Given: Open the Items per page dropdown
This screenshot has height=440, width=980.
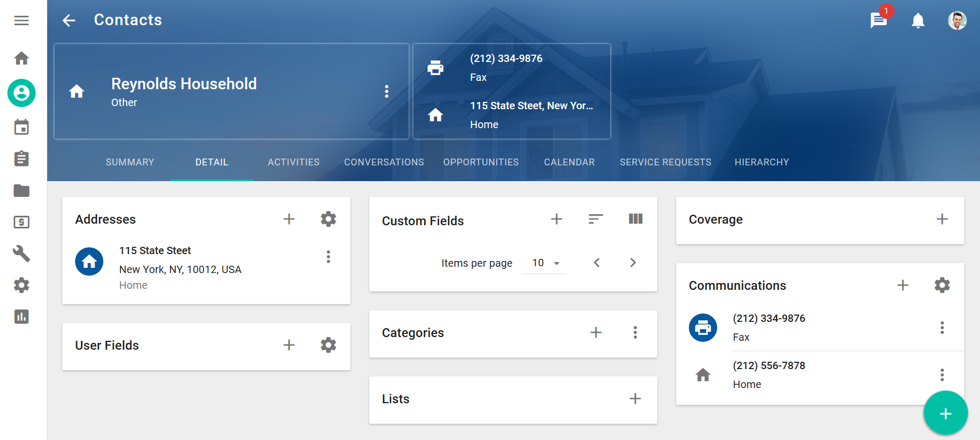Looking at the screenshot, I should click(545, 263).
